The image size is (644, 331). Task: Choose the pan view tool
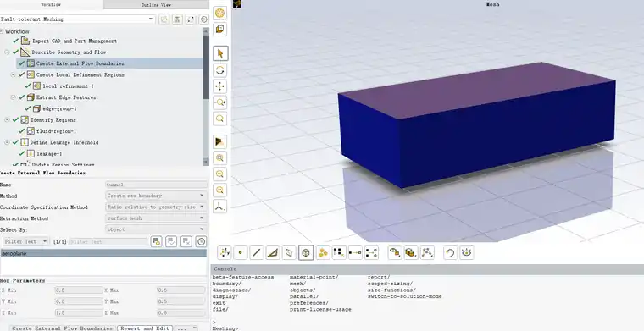(220, 86)
